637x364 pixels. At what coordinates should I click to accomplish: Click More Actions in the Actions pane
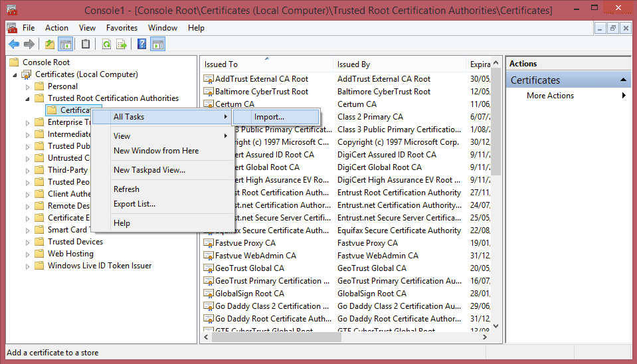[x=550, y=96]
